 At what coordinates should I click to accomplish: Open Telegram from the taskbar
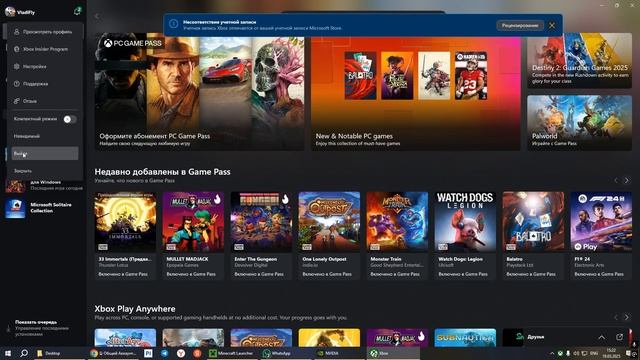[x=164, y=353]
